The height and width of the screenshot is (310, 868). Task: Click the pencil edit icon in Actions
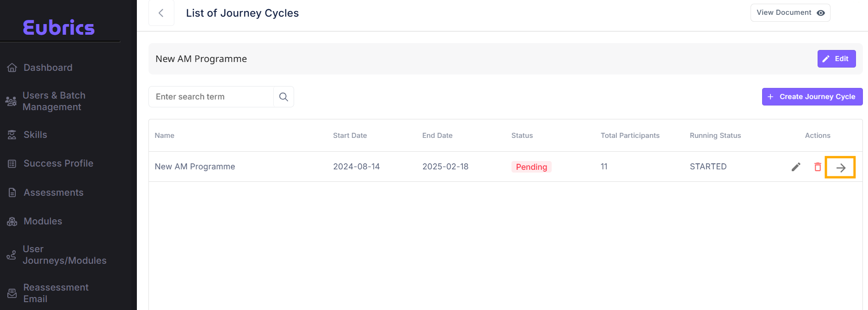point(795,167)
